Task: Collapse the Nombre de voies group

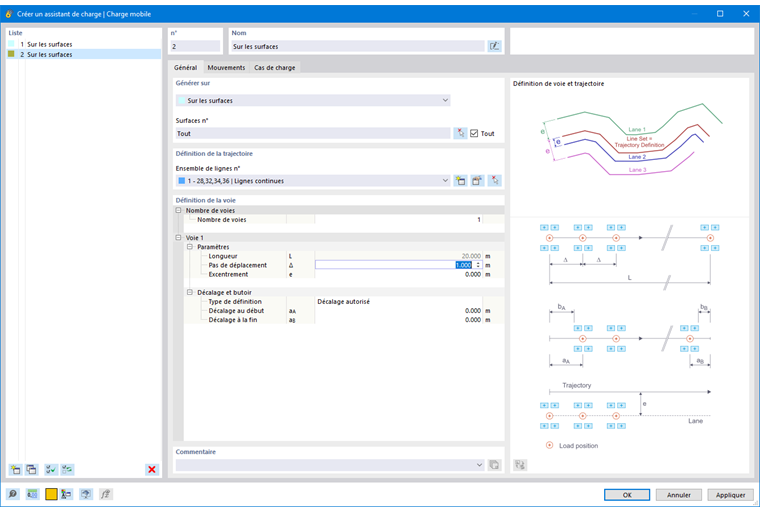Action: coord(178,210)
